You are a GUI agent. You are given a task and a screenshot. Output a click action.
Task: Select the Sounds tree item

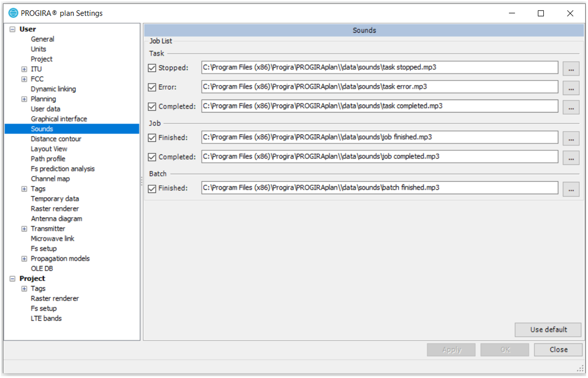(x=42, y=129)
